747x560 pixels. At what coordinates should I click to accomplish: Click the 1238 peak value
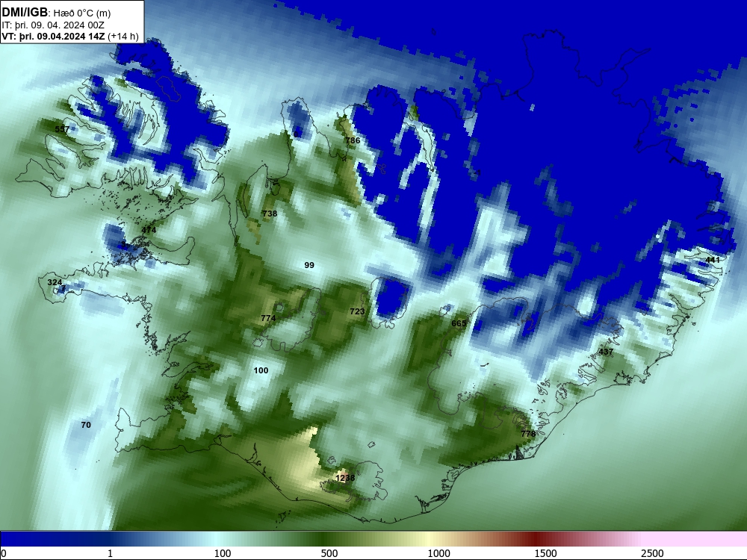[345, 478]
